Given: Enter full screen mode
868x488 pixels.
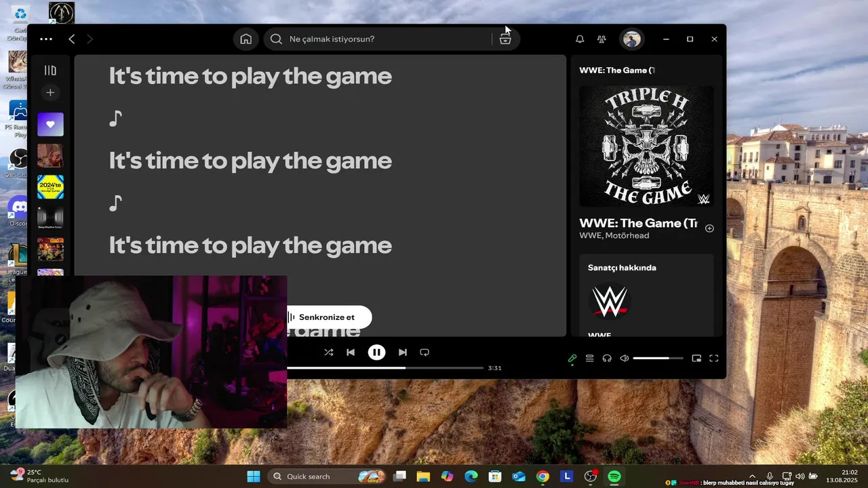Looking at the screenshot, I should click(x=713, y=359).
